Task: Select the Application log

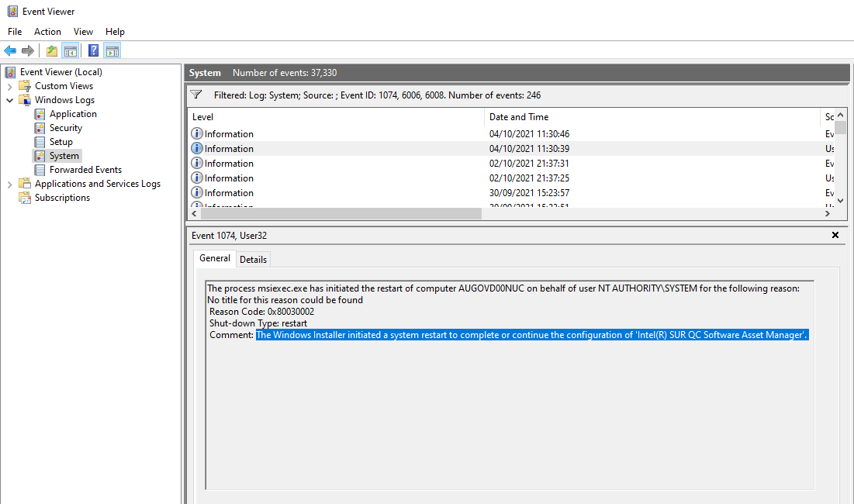Action: click(73, 114)
